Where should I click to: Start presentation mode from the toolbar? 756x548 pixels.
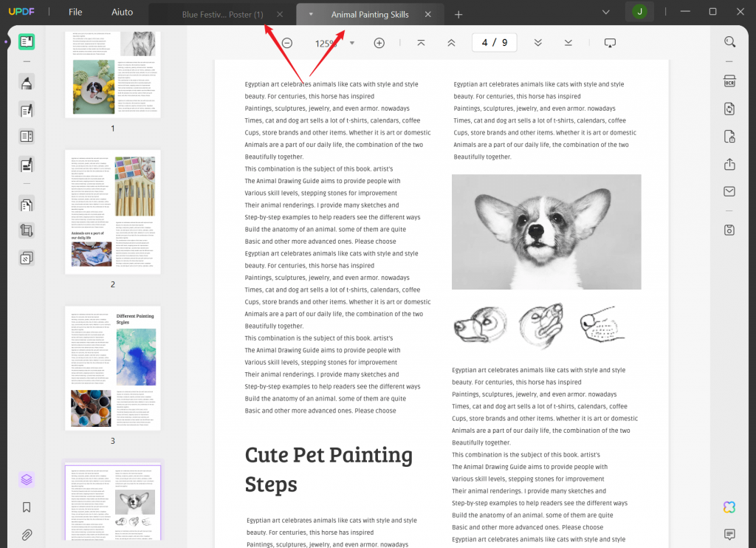pos(610,42)
